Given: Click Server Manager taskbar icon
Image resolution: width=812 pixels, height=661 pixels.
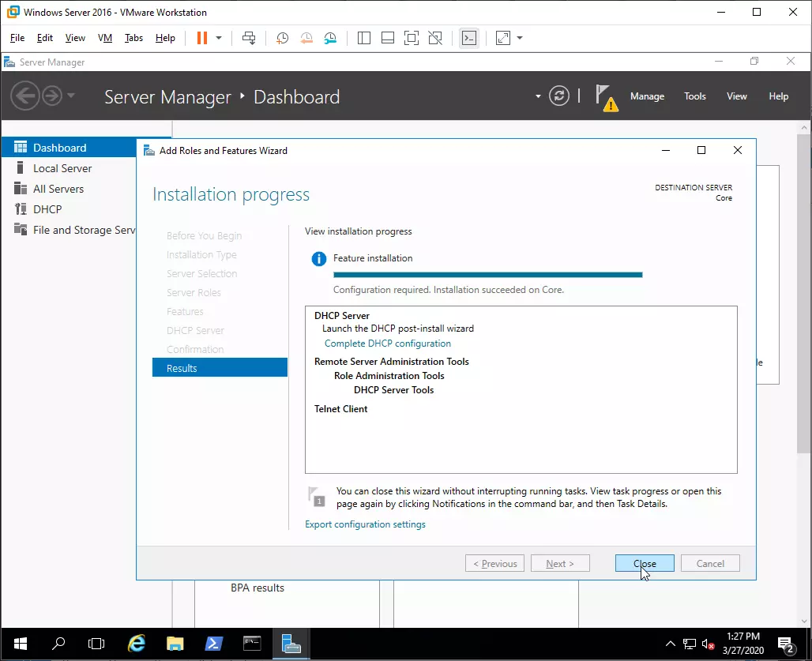Looking at the screenshot, I should tap(291, 644).
